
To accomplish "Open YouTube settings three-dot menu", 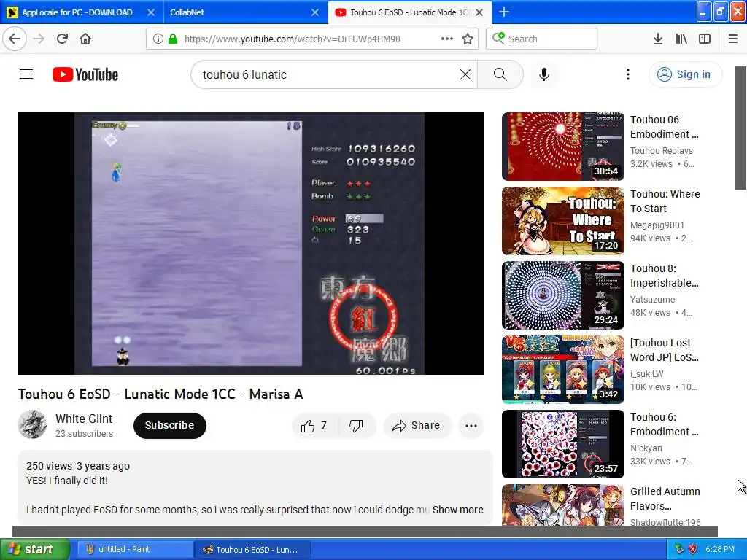I will pyautogui.click(x=628, y=74).
